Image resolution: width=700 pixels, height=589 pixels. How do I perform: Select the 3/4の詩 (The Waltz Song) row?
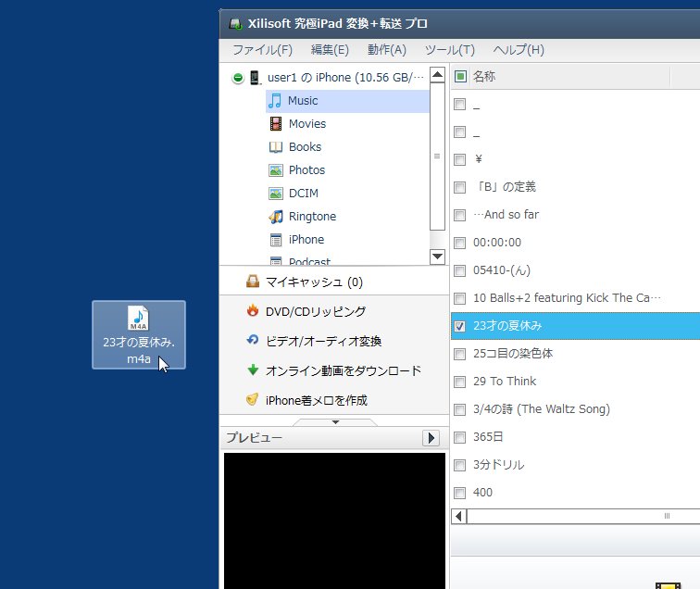[x=575, y=409]
